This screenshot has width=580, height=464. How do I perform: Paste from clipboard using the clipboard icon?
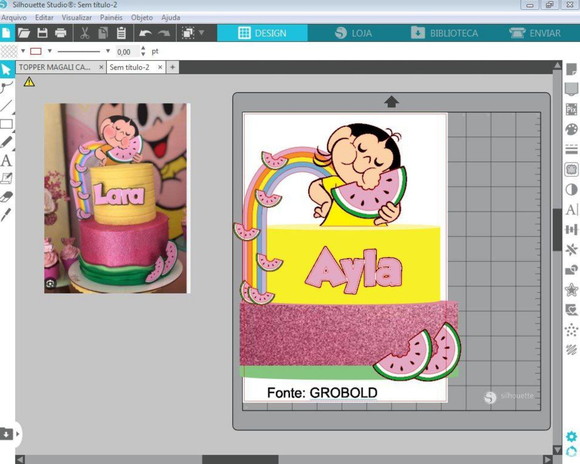click(121, 33)
